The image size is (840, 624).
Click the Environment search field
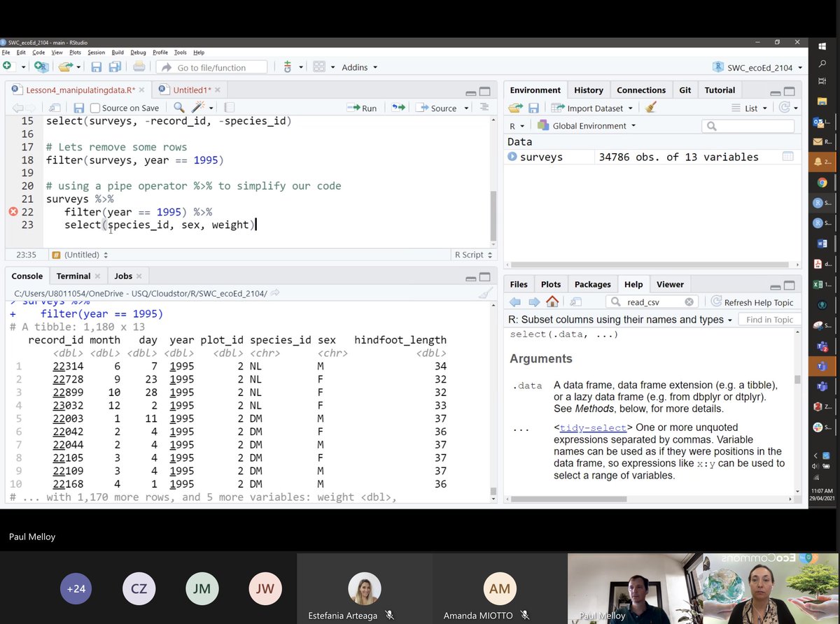[748, 126]
